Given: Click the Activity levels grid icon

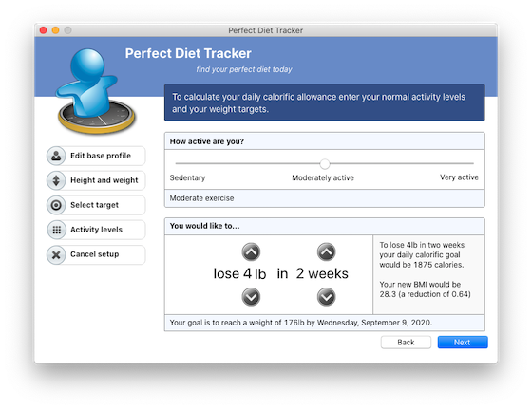Looking at the screenshot, I should tap(56, 230).
